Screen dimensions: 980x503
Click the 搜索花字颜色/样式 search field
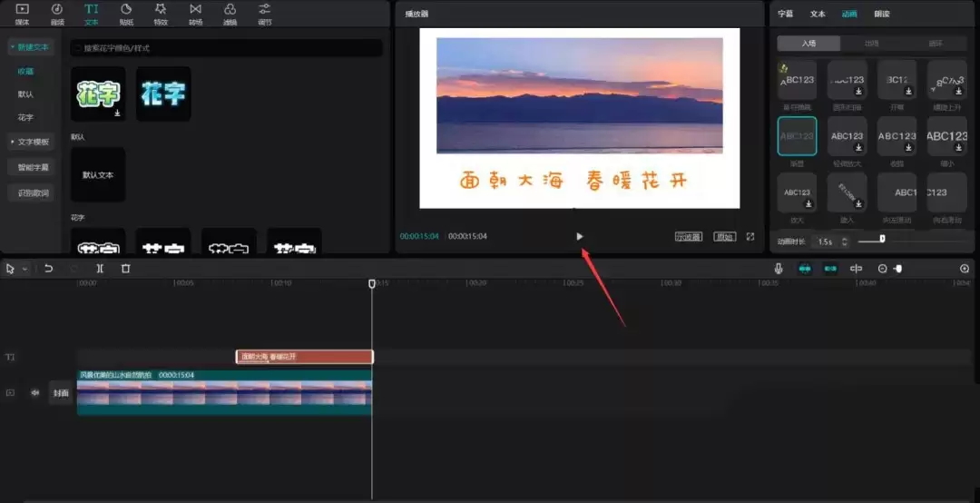[x=226, y=48]
